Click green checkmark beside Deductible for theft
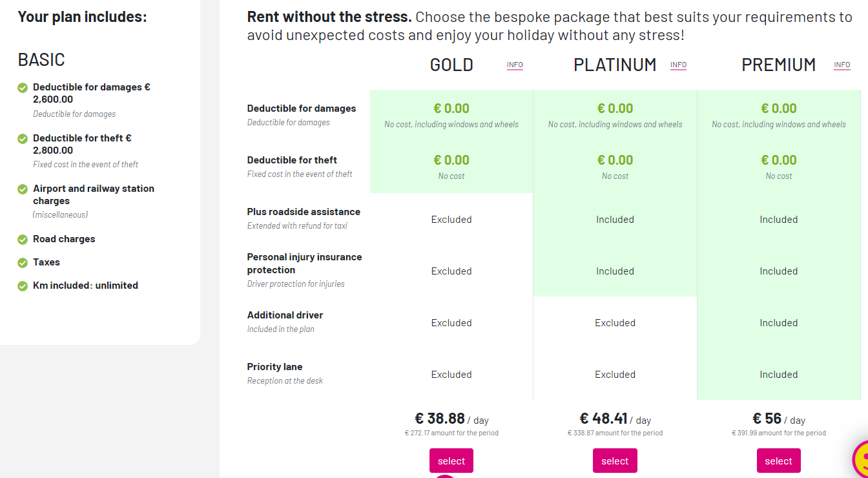The height and width of the screenshot is (478, 868). click(x=23, y=138)
